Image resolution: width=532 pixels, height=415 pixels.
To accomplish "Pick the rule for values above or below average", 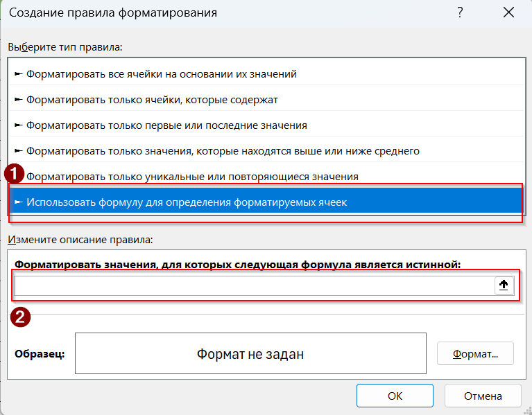I will point(266,151).
